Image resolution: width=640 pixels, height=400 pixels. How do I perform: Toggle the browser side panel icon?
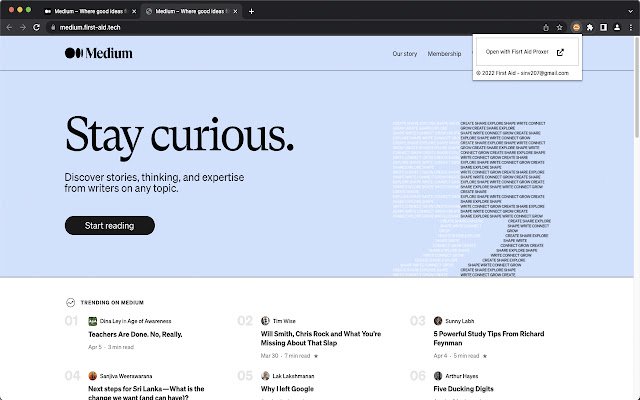click(603, 27)
